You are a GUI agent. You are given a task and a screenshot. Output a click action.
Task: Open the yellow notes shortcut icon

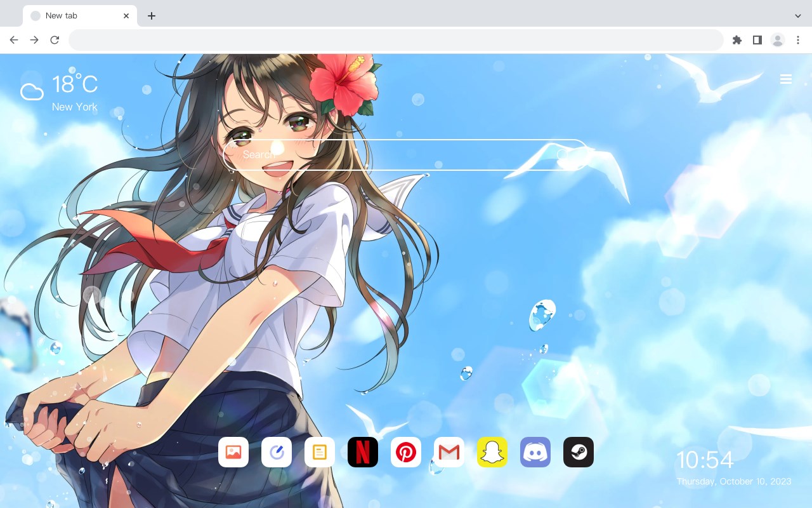click(320, 452)
